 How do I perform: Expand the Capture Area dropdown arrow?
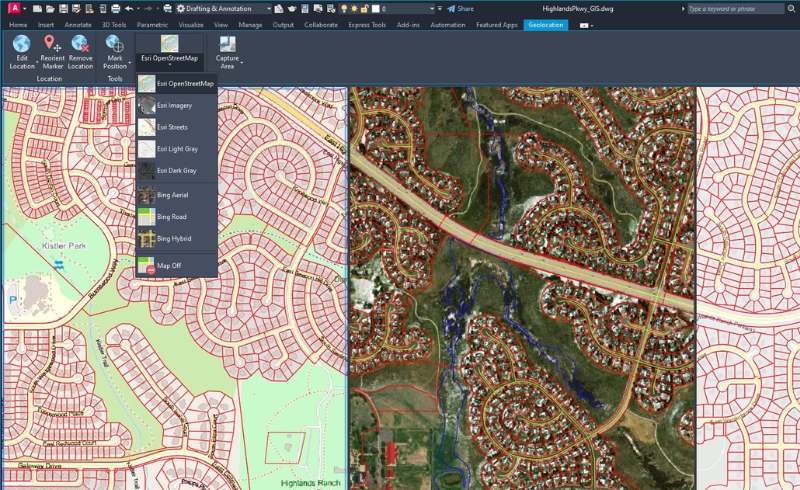[x=241, y=63]
